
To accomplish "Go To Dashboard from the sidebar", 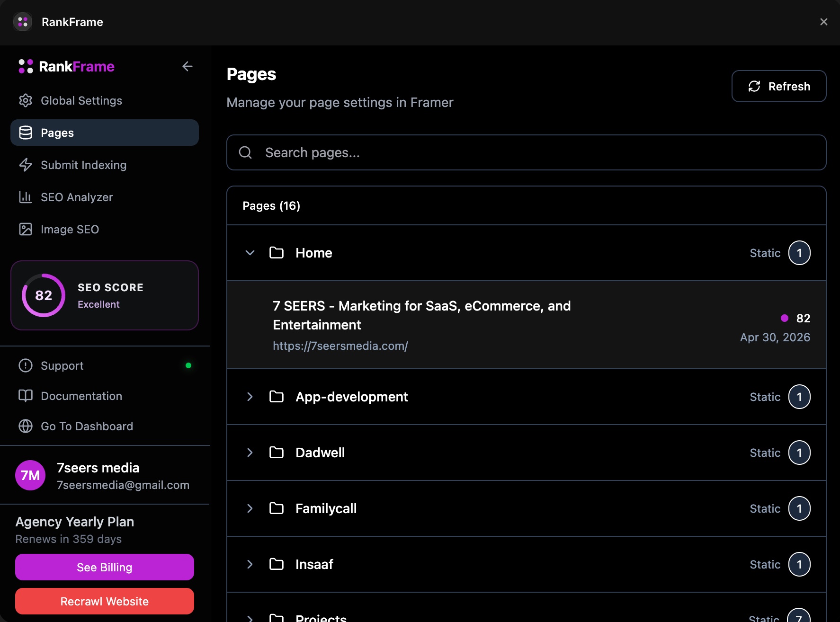I will click(26, 426).
